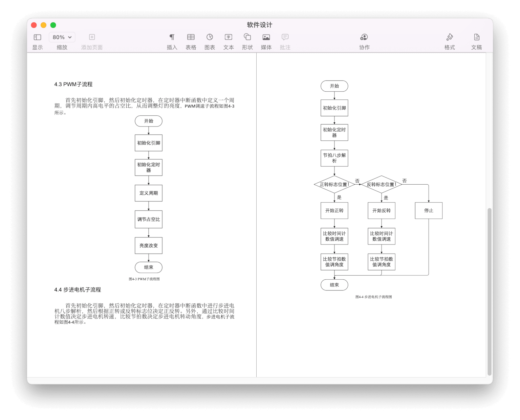Open the 80% zoom dropdown
This screenshot has height=420, width=520.
(62, 37)
